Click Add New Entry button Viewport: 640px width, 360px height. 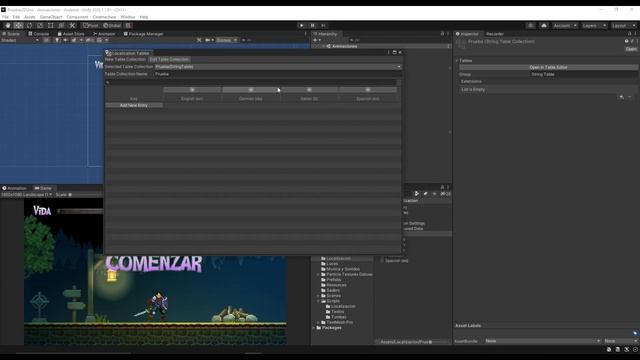(x=134, y=105)
